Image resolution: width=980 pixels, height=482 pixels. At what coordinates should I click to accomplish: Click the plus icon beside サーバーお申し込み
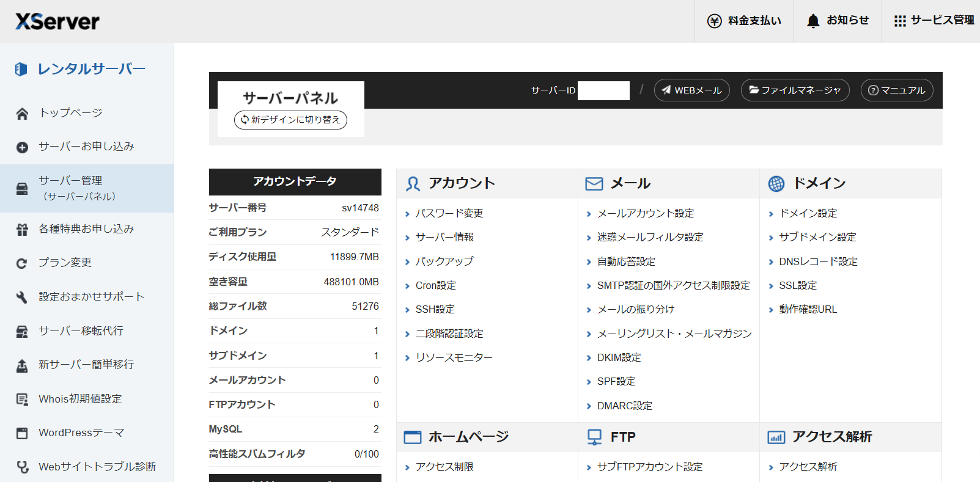click(22, 147)
